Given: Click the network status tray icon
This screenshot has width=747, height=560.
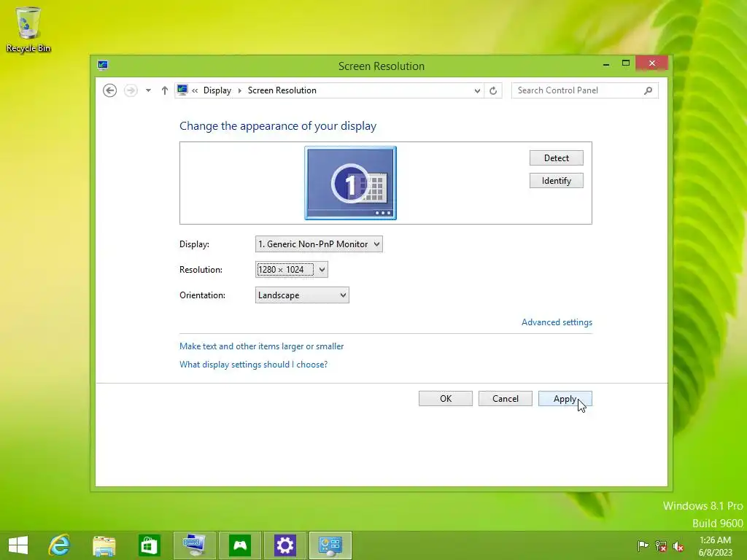Looking at the screenshot, I should point(660,545).
